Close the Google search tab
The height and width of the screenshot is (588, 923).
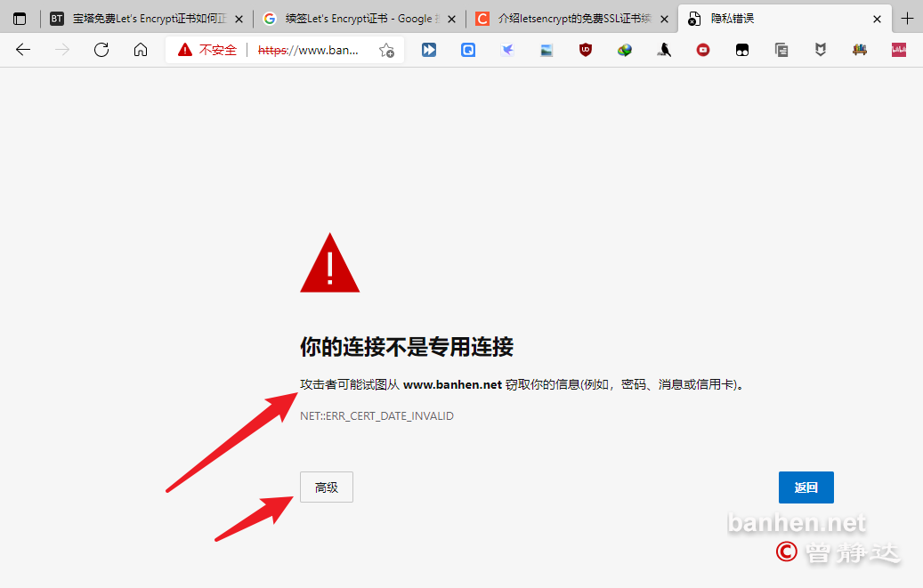tap(451, 19)
